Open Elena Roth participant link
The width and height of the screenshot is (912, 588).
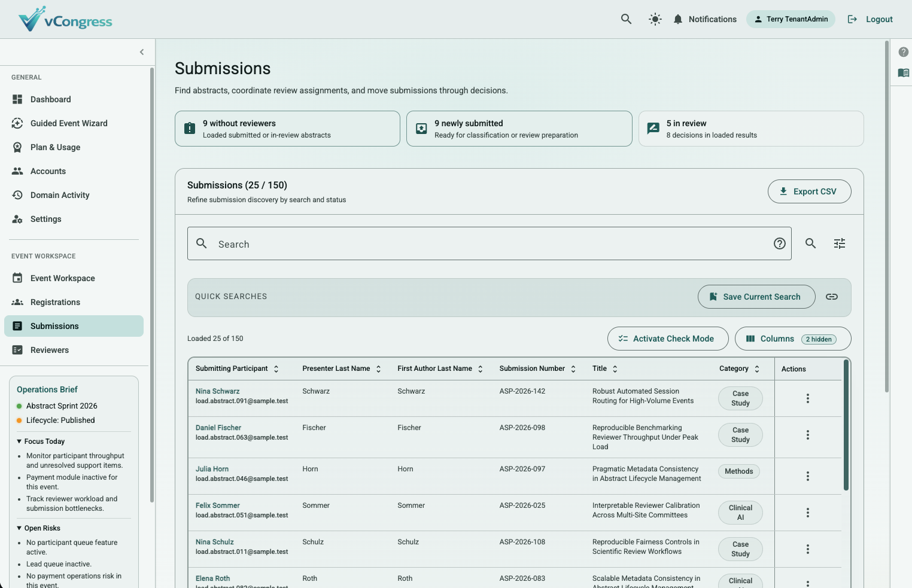213,578
